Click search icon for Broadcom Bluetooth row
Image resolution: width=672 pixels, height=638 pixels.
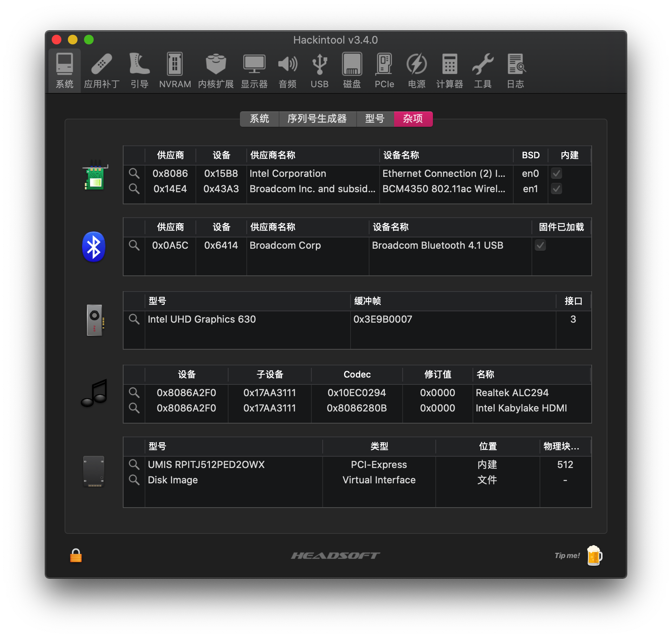[x=134, y=246]
